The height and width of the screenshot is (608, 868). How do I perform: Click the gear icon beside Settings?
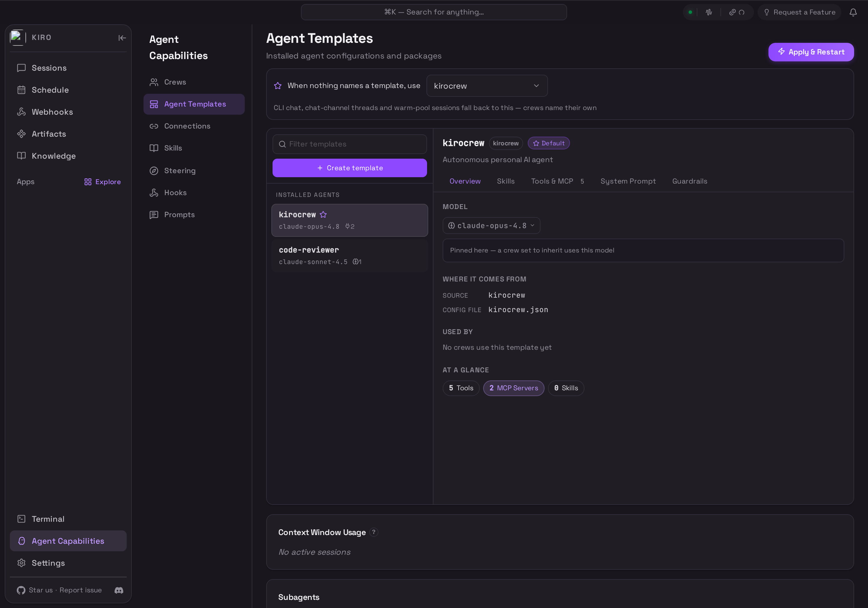(x=21, y=563)
